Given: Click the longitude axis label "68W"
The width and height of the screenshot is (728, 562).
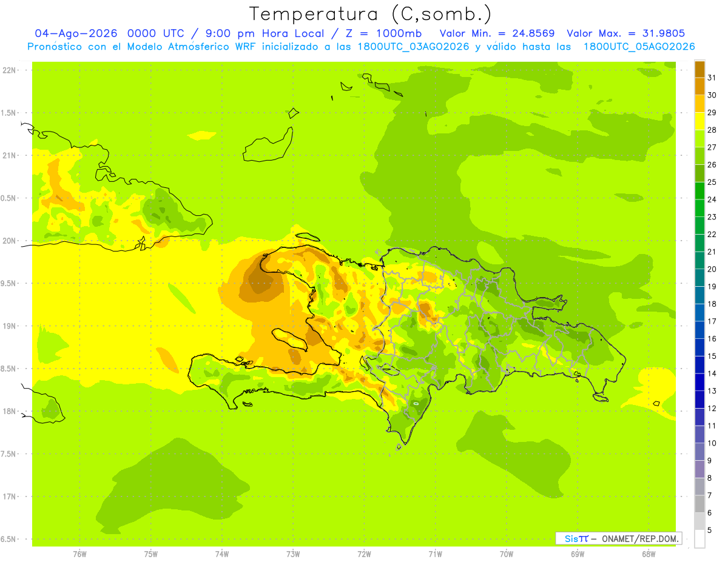Looking at the screenshot, I should pos(649,554).
